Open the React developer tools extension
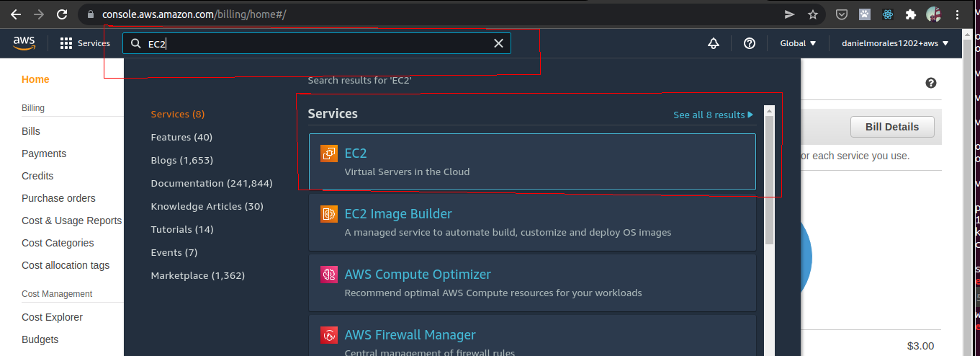The height and width of the screenshot is (356, 980). tap(887, 14)
